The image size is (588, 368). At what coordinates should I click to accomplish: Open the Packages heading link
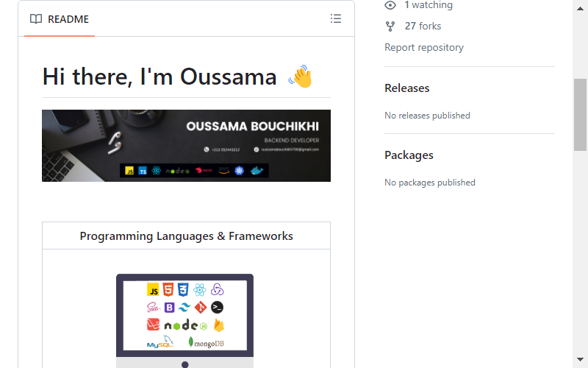(x=409, y=155)
